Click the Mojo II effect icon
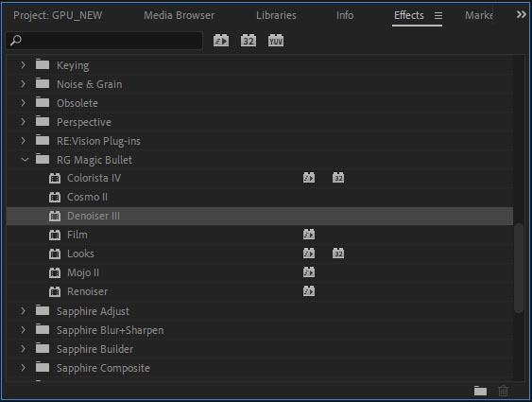The height and width of the screenshot is (402, 532). click(x=55, y=272)
